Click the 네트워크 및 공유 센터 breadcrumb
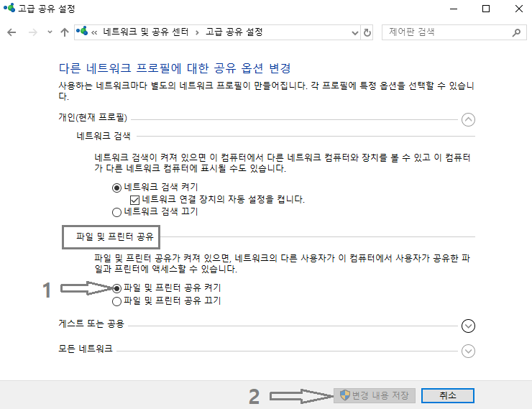 click(x=145, y=32)
